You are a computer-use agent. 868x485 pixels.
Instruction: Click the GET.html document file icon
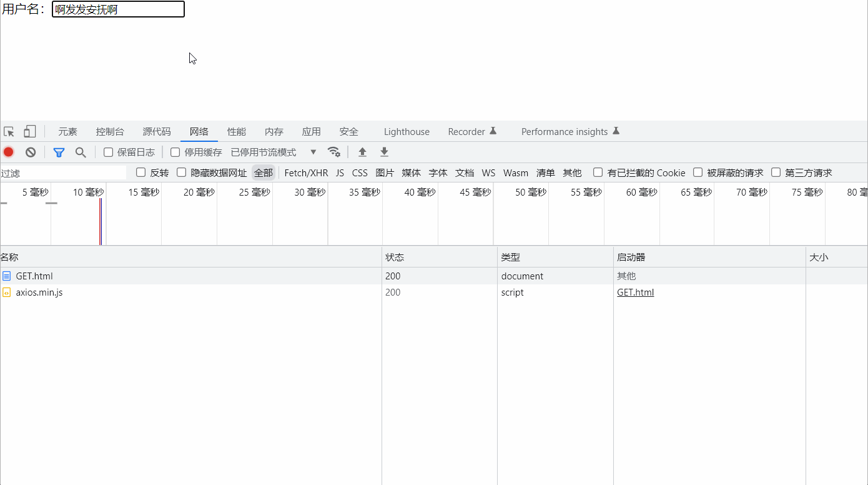pyautogui.click(x=7, y=276)
